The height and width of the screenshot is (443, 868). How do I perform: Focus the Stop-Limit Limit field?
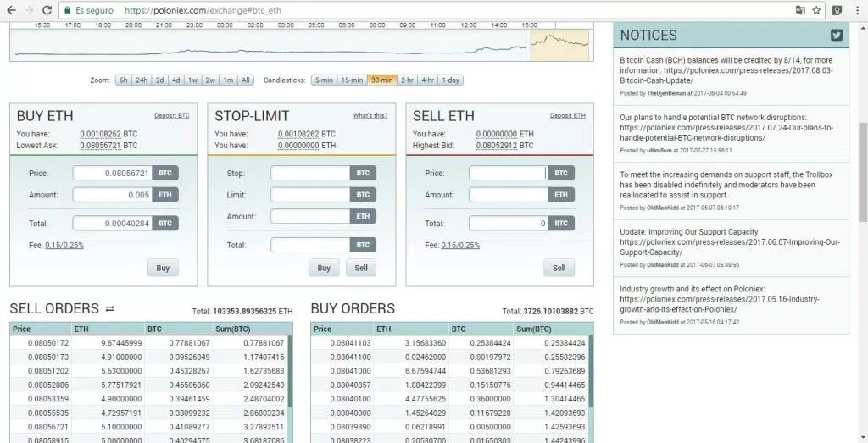pyautogui.click(x=310, y=195)
